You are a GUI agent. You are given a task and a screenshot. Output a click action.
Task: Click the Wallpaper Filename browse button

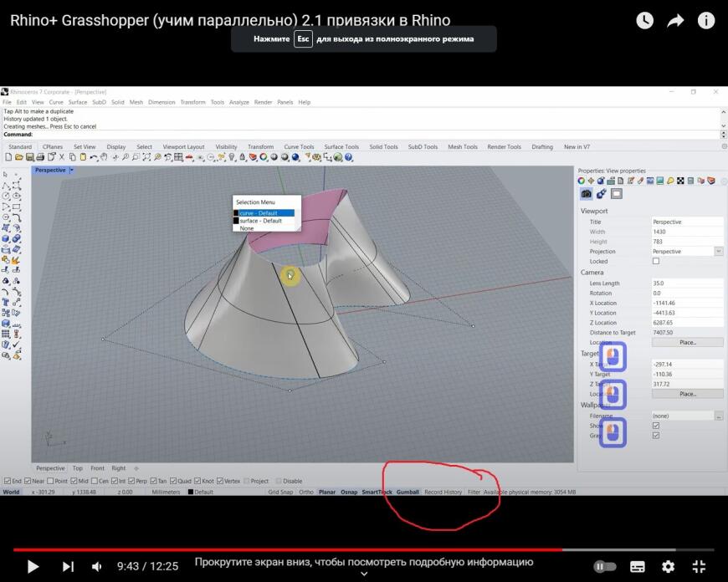[x=719, y=416]
